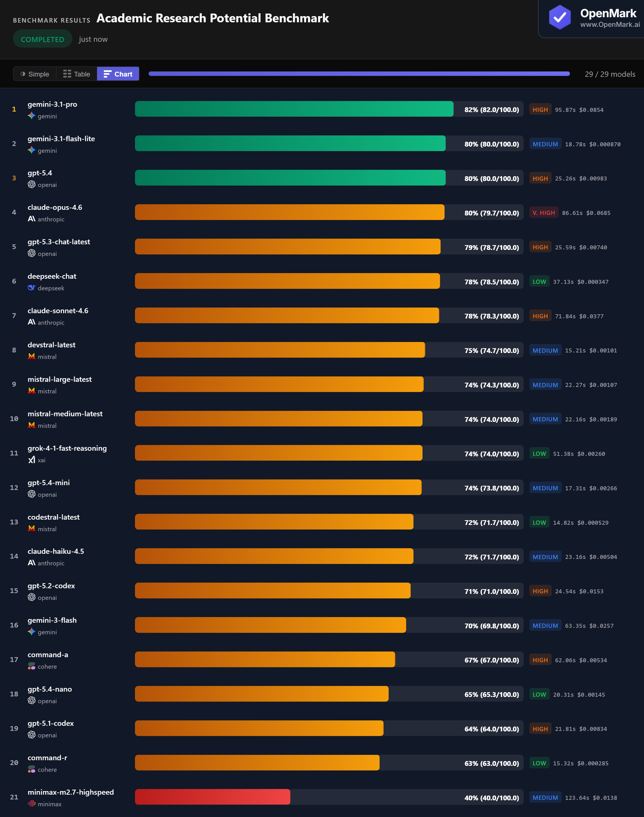The width and height of the screenshot is (644, 817).
Task: Select the Mistral icon beside codestral-latest
Action: pos(32,529)
